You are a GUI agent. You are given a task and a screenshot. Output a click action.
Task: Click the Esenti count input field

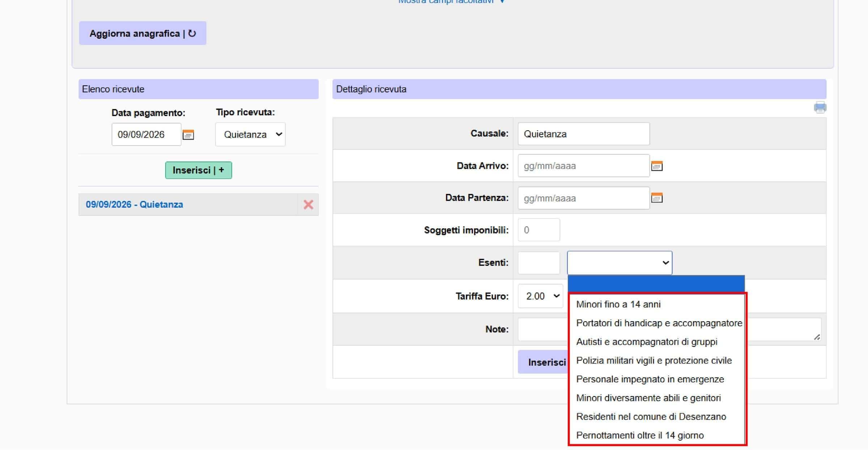(x=539, y=263)
